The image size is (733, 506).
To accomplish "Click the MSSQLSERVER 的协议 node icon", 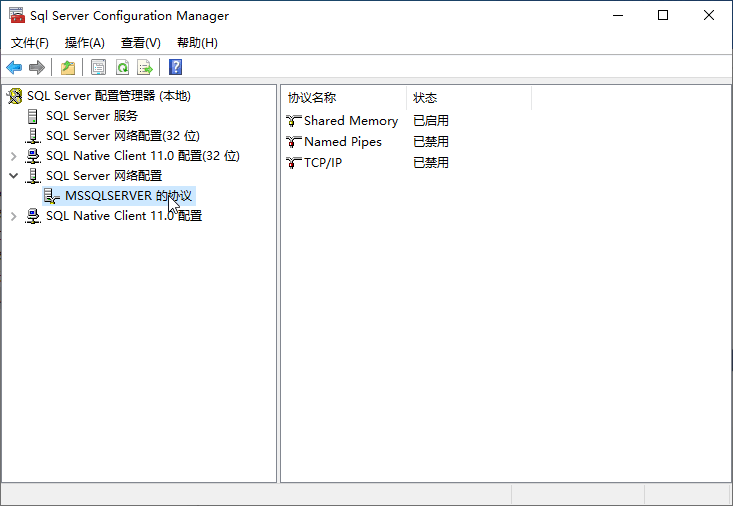I will [51, 196].
